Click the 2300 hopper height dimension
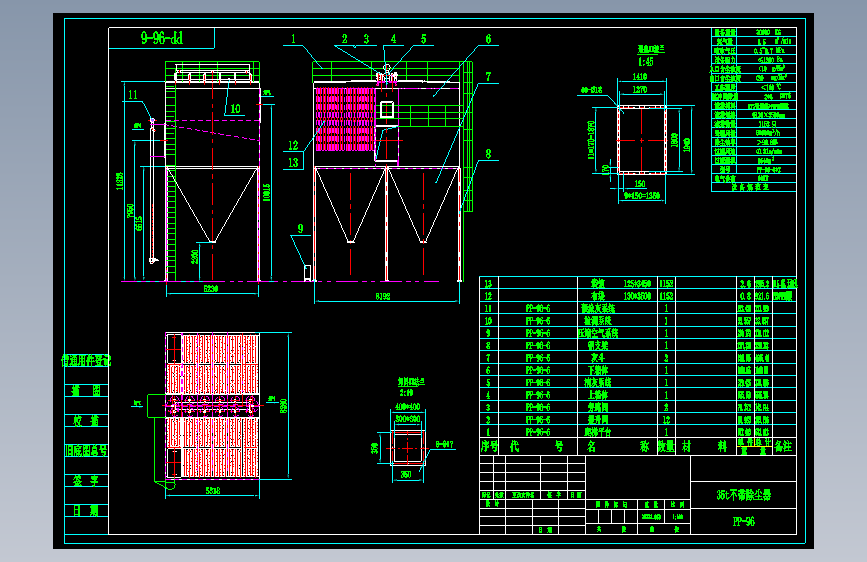The image size is (867, 562). coord(195,257)
